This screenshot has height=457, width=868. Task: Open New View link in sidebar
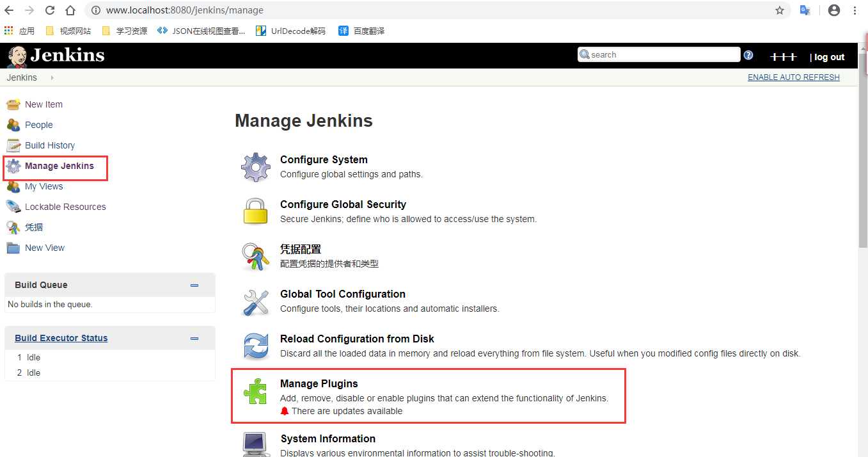[x=45, y=248]
